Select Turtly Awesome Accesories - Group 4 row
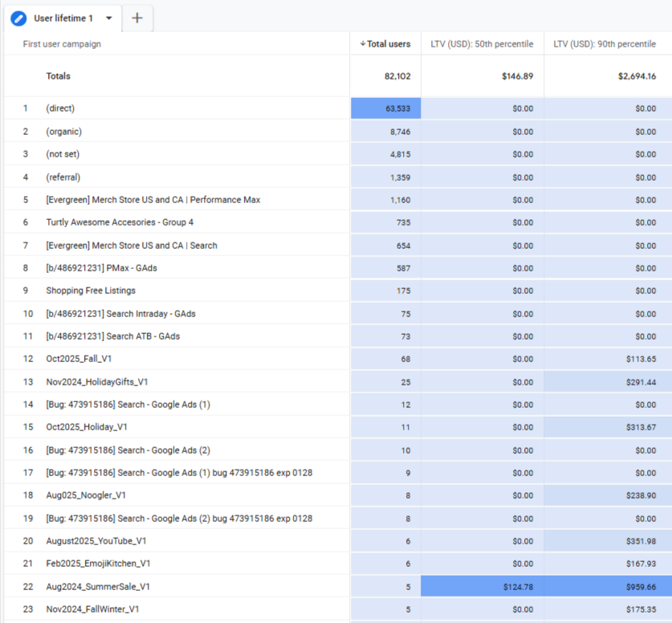 tap(120, 222)
